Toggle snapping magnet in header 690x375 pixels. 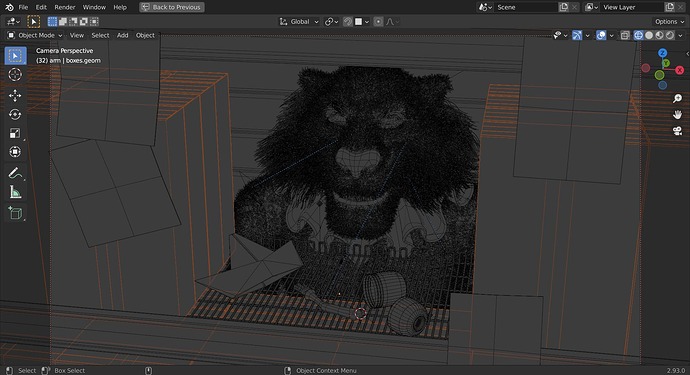tap(348, 22)
